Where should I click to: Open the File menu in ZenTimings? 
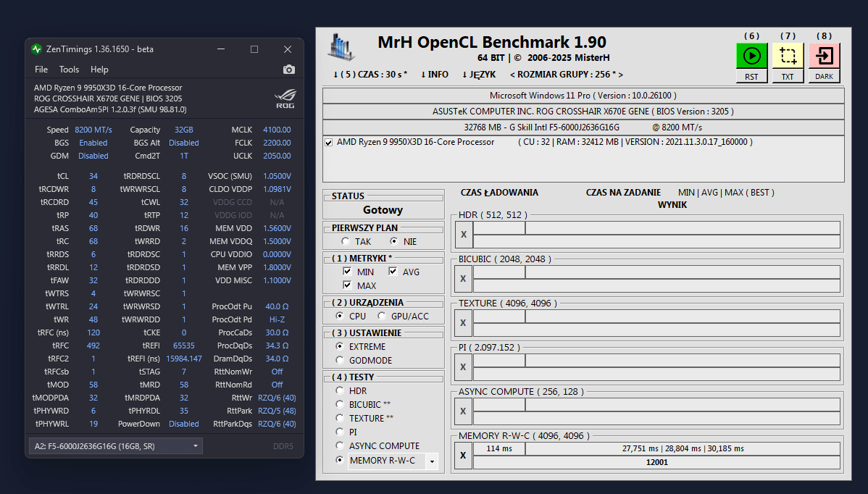[x=41, y=69]
